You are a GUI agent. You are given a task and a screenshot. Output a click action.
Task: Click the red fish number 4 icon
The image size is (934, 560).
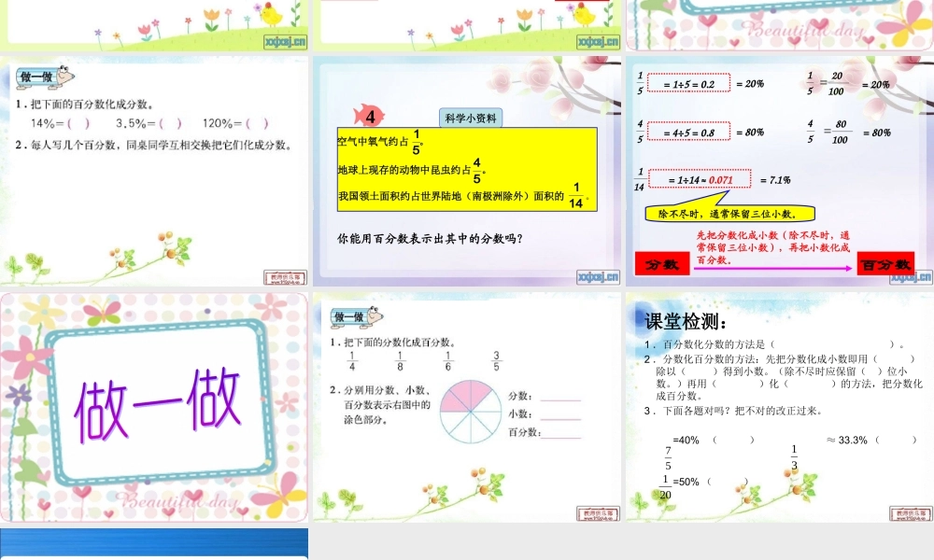[369, 116]
